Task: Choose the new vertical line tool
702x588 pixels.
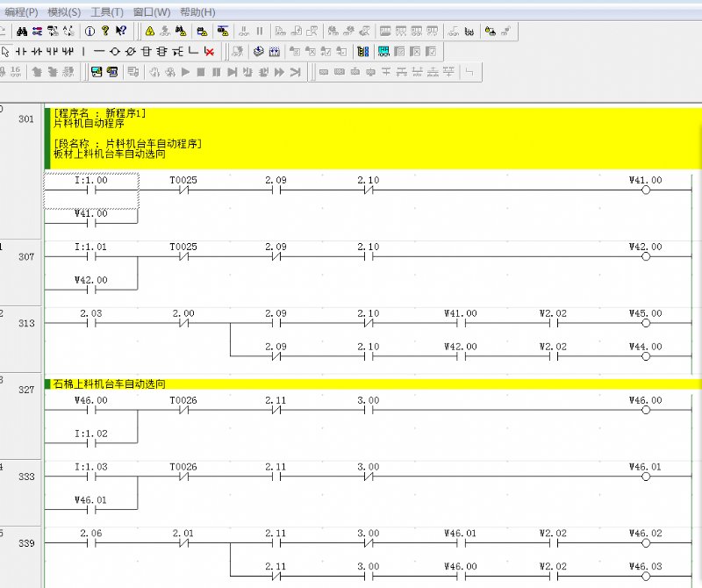Action: pos(83,51)
